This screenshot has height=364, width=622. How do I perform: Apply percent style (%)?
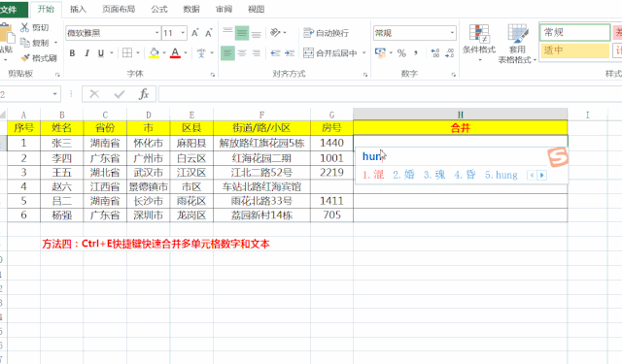(x=401, y=52)
